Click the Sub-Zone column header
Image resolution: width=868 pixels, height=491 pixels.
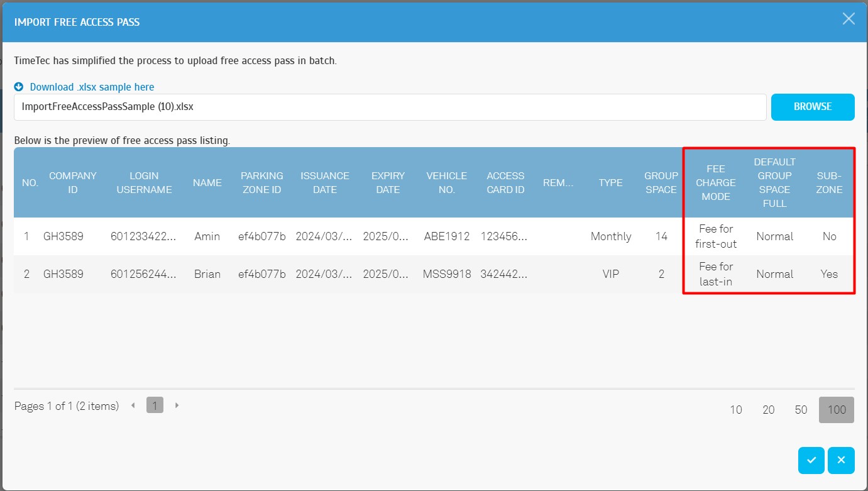pyautogui.click(x=829, y=182)
